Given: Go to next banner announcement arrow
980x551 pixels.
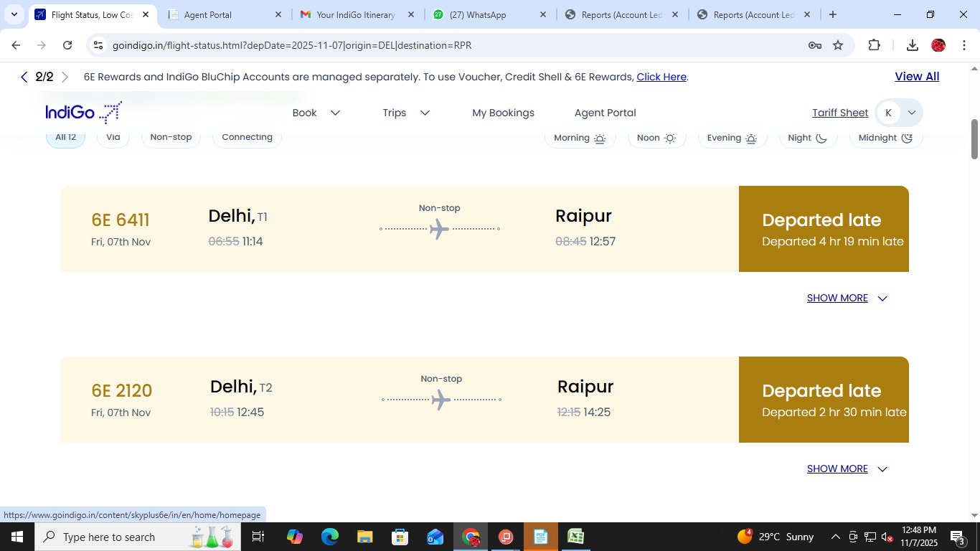Looking at the screenshot, I should coord(65,77).
